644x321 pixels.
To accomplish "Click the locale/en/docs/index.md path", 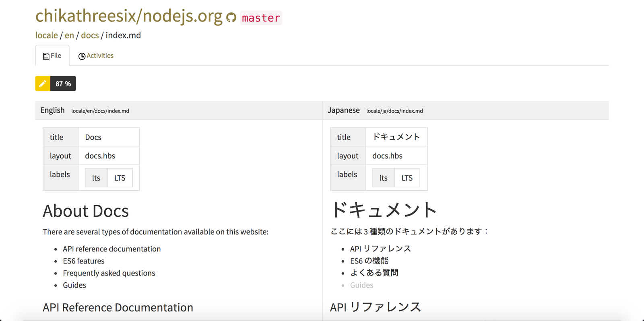I will click(100, 111).
